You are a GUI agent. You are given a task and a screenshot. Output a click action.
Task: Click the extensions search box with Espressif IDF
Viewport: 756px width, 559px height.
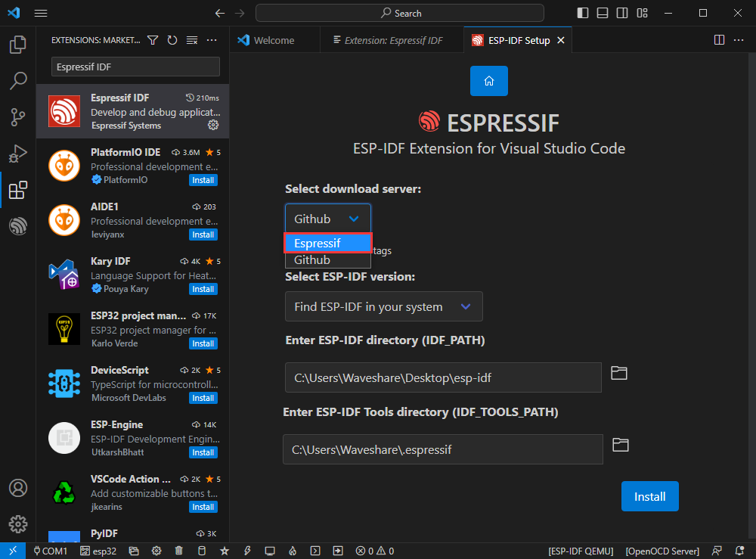tap(135, 67)
